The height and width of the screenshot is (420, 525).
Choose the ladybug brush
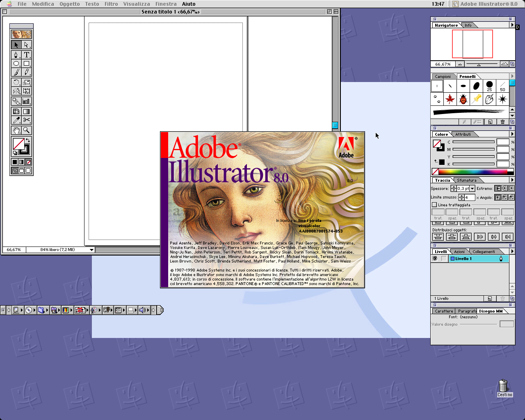click(x=463, y=99)
